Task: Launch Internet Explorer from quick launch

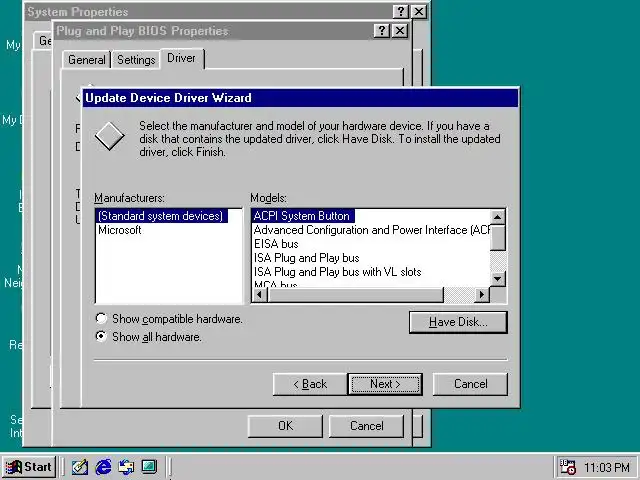Action: tap(103, 467)
